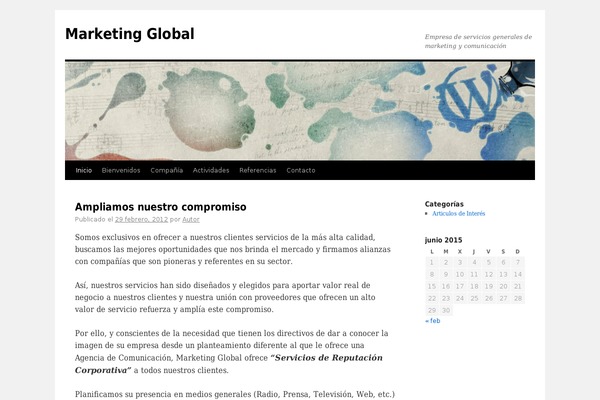Click the post date 29 febrero, 2012
This screenshot has width=600, height=400.
click(x=141, y=219)
